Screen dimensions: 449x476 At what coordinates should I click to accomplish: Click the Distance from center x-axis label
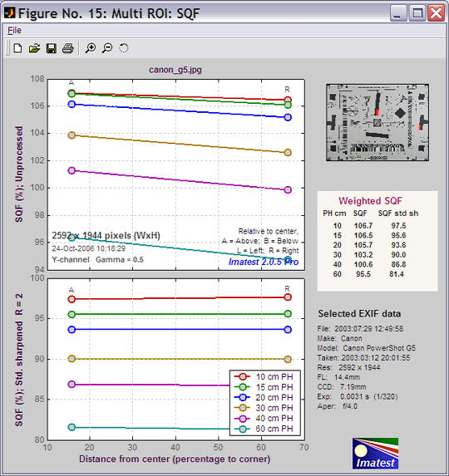tap(175, 459)
